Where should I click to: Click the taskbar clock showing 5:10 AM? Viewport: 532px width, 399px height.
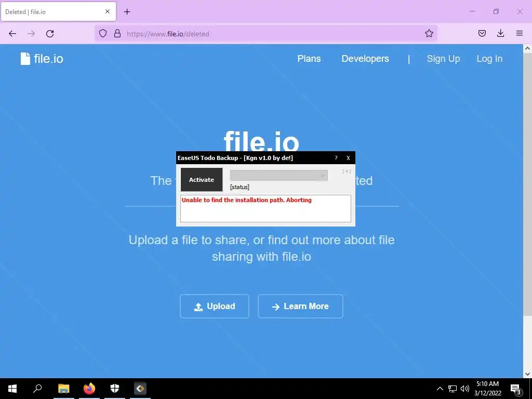pyautogui.click(x=487, y=389)
